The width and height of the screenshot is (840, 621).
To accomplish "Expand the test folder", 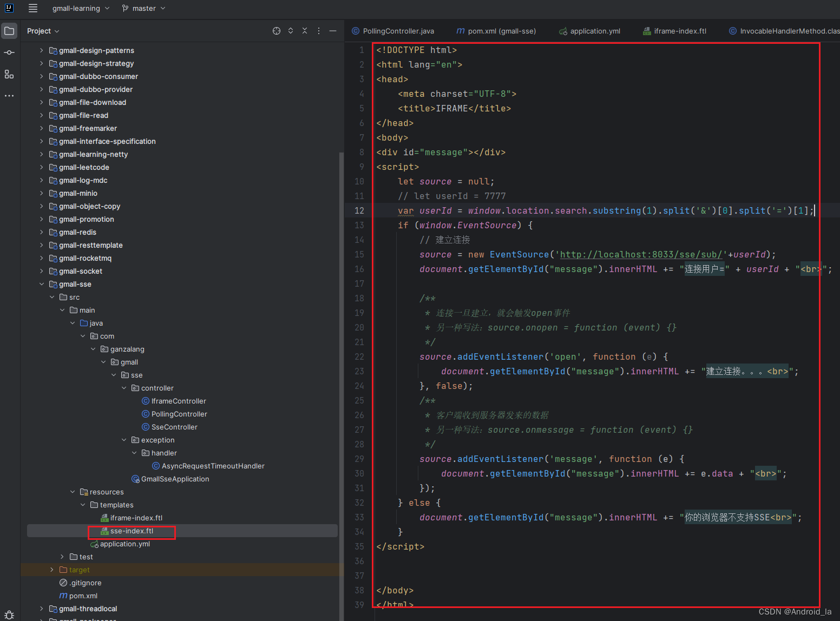I will pyautogui.click(x=62, y=557).
